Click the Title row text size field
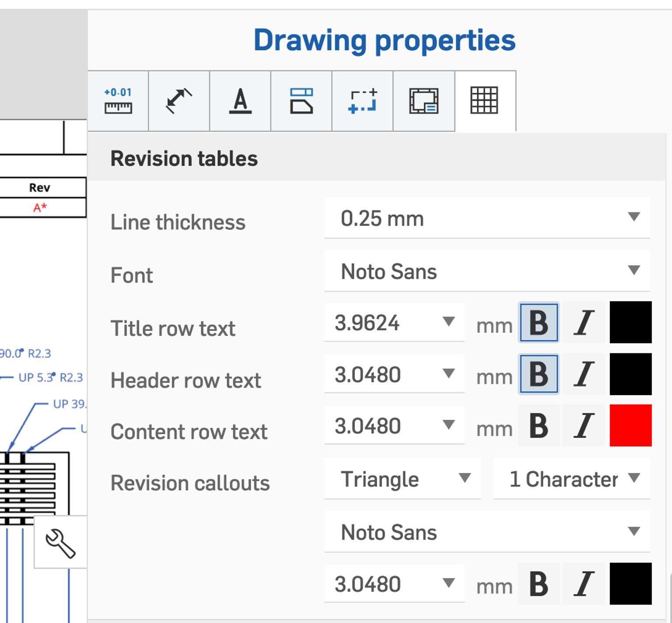The image size is (672, 623). [385, 324]
